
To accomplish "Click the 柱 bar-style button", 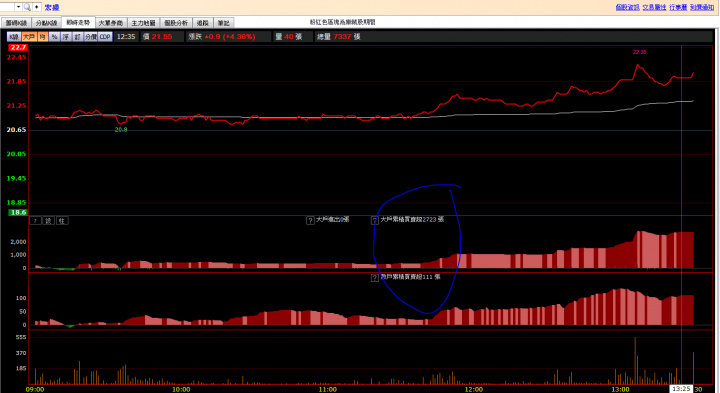I will click(62, 221).
